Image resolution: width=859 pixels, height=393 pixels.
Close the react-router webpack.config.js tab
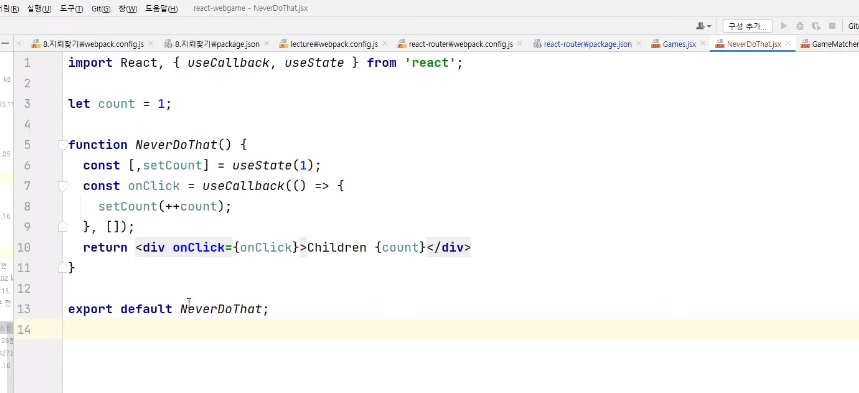point(520,44)
